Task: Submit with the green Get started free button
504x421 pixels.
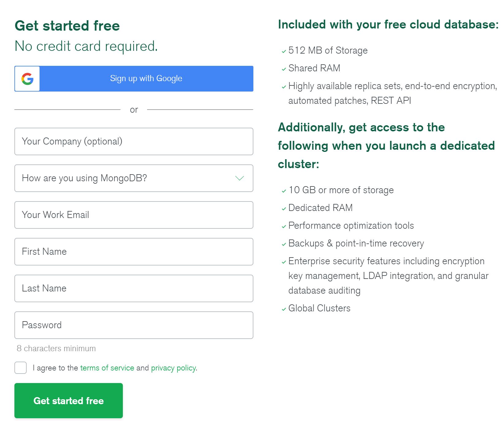Action: pos(69,400)
